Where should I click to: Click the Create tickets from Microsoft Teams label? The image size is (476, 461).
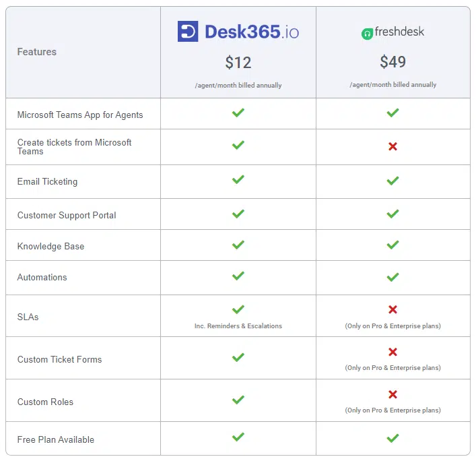pyautogui.click(x=74, y=147)
